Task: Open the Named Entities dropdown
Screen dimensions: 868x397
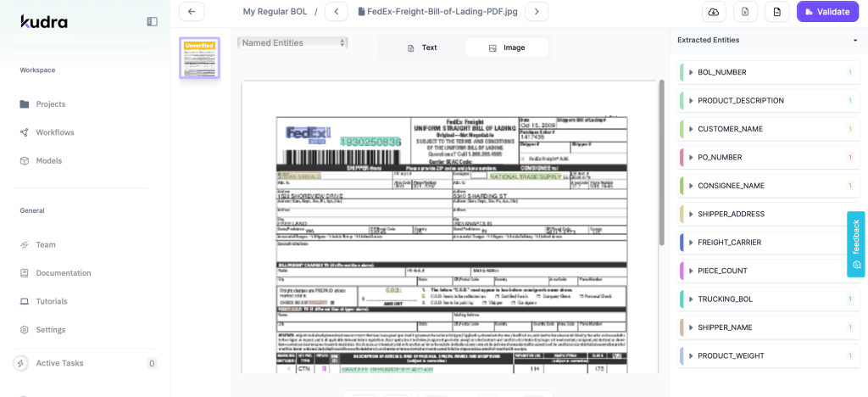Action: 293,42
